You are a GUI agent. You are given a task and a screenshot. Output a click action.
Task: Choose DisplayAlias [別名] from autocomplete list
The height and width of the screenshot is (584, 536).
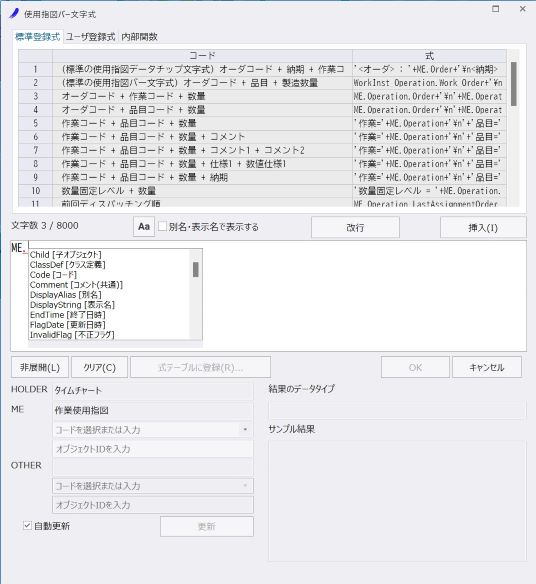coord(66,295)
